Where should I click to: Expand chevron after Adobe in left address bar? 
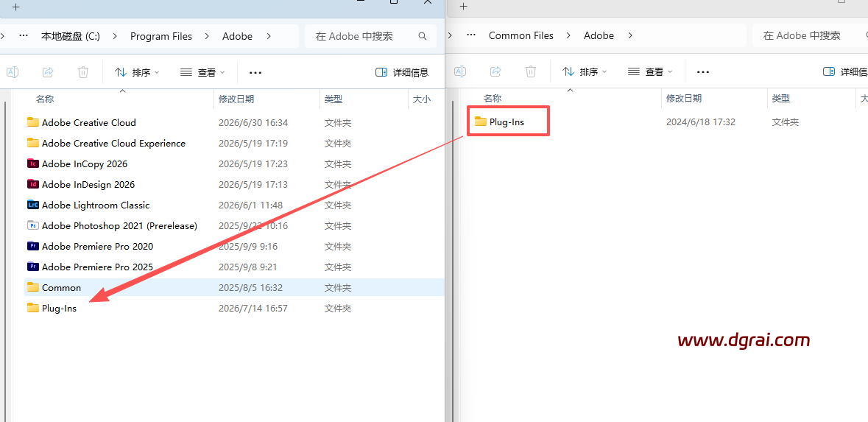click(269, 36)
